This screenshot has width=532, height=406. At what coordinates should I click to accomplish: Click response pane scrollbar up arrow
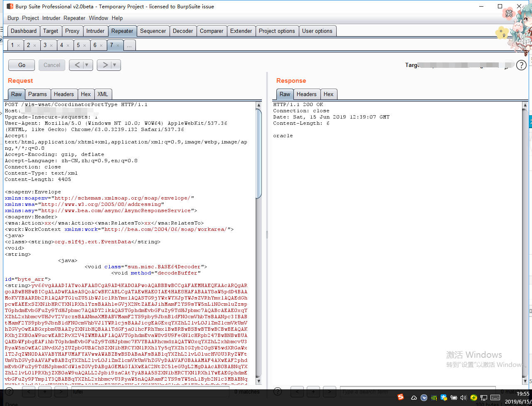click(x=525, y=105)
